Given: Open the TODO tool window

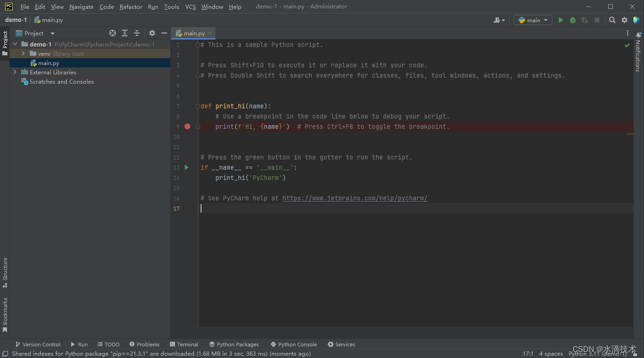Looking at the screenshot, I should (108, 345).
